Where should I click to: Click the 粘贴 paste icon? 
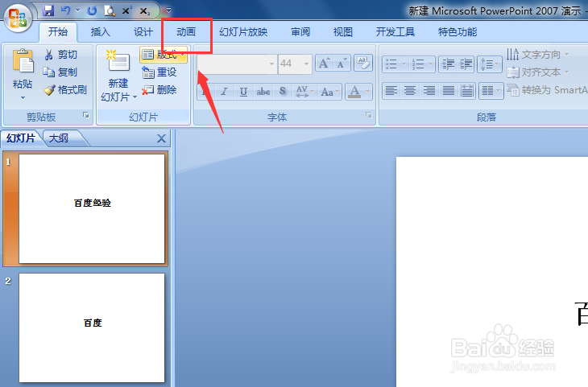pos(23,60)
